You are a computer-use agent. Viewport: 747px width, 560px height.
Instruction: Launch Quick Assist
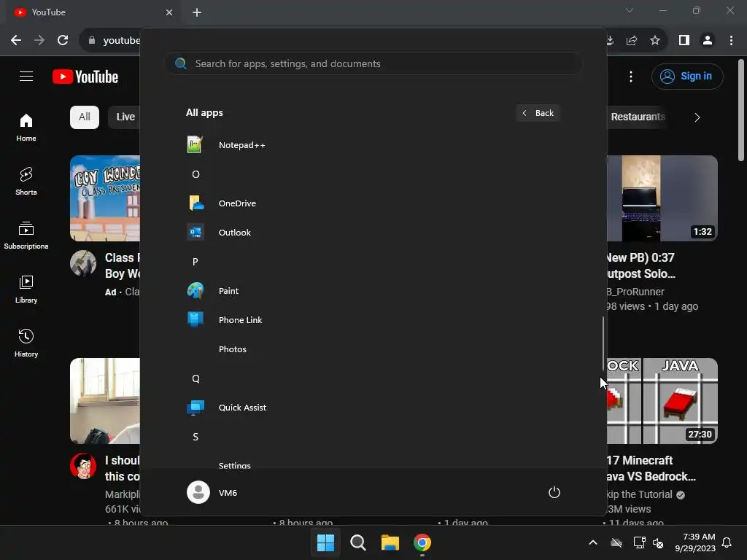(242, 408)
